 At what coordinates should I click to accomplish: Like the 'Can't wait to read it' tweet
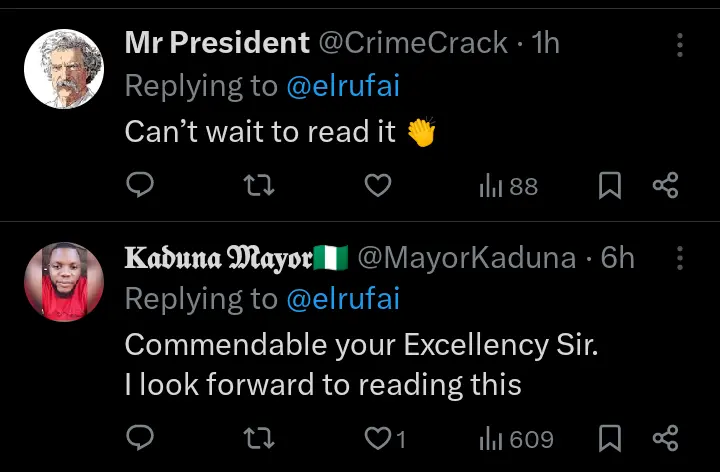376,186
